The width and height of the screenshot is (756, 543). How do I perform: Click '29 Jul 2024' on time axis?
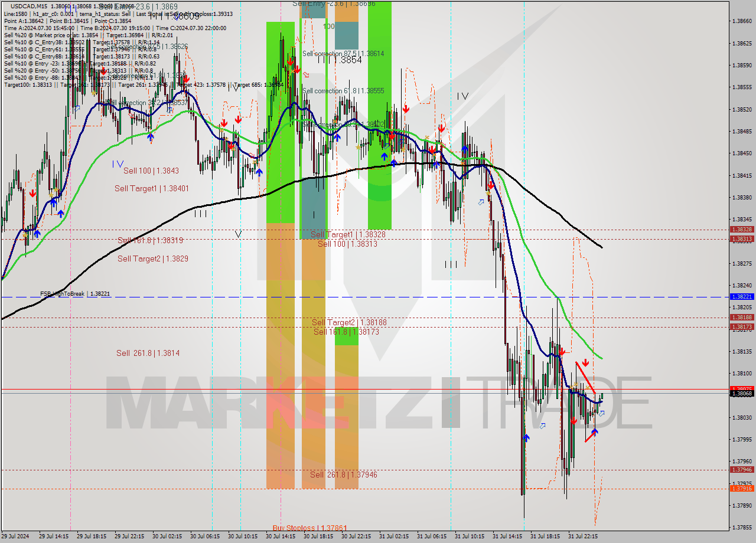(x=15, y=537)
